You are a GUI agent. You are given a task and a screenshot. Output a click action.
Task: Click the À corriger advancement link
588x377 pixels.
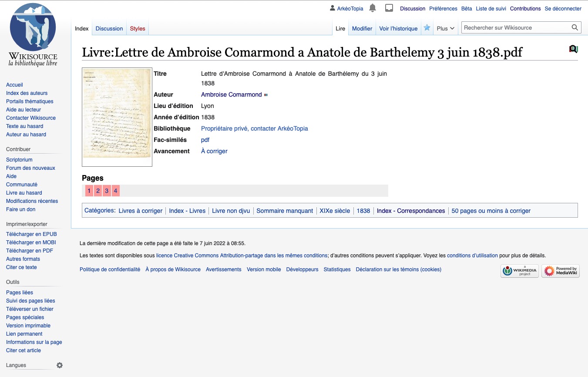pos(214,151)
